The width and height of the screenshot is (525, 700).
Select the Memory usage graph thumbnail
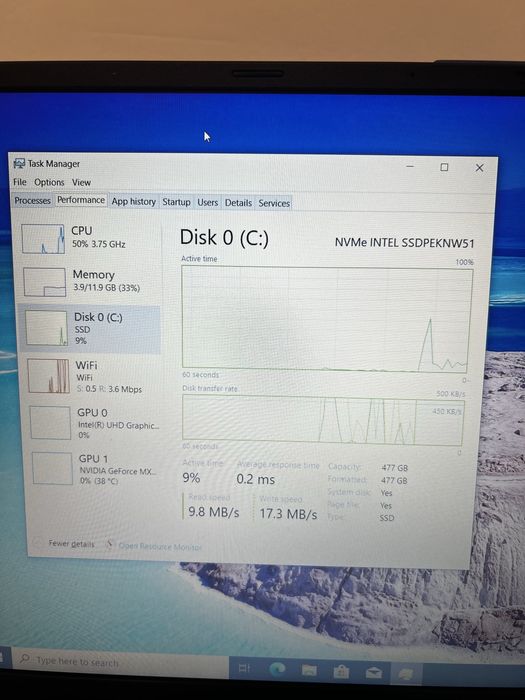45,282
